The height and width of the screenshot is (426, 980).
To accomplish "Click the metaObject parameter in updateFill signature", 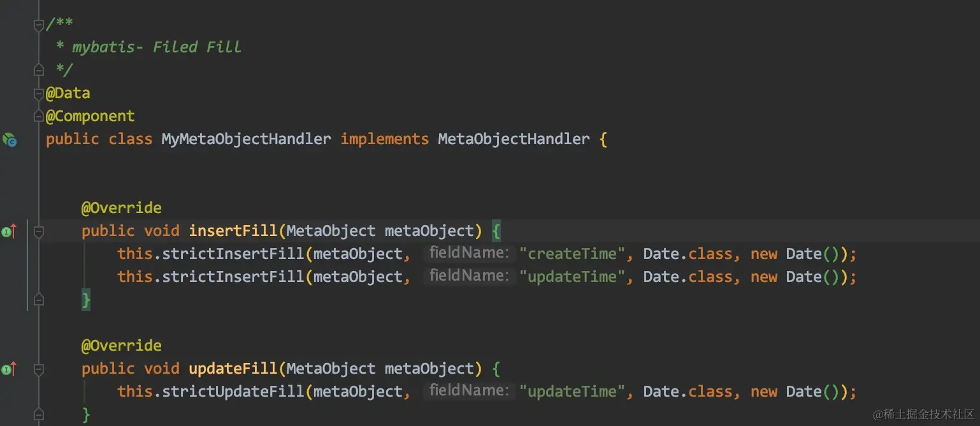I will (x=429, y=369).
